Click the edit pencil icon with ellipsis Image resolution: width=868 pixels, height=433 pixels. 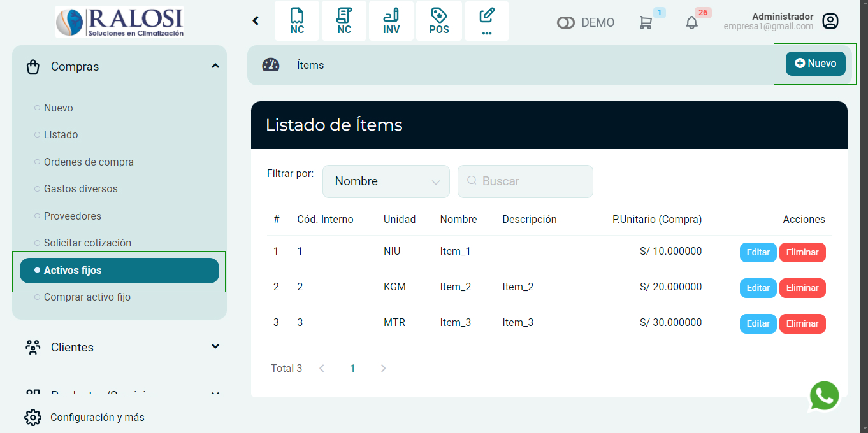point(487,20)
